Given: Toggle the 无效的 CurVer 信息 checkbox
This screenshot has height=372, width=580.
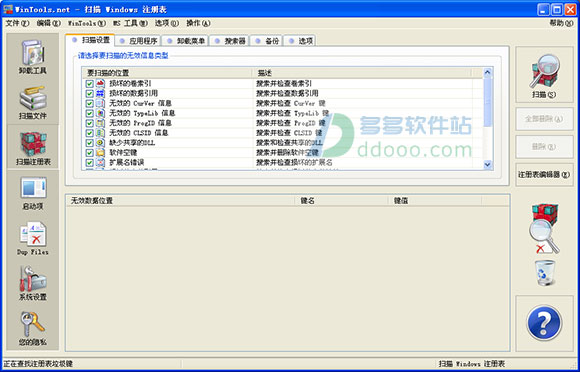Looking at the screenshot, I should 89,104.
